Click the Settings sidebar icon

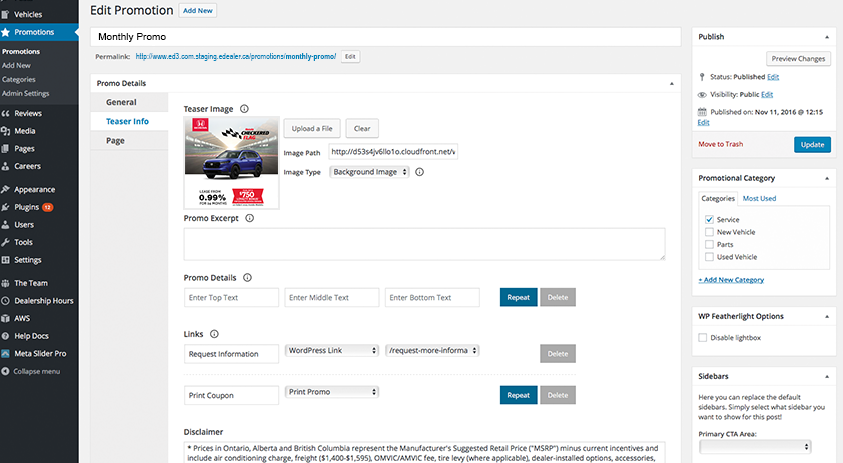pos(5,260)
